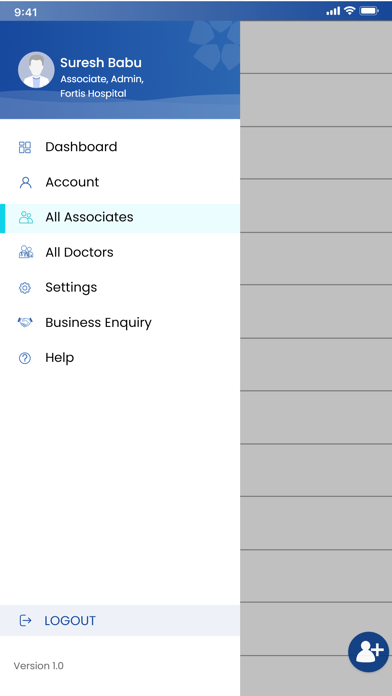Select All Associates in the drawer
The image size is (392, 696).
tap(120, 218)
